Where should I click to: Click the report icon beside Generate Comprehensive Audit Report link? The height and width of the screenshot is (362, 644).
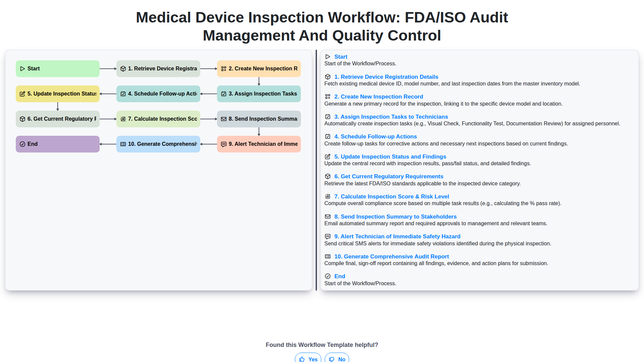(328, 256)
